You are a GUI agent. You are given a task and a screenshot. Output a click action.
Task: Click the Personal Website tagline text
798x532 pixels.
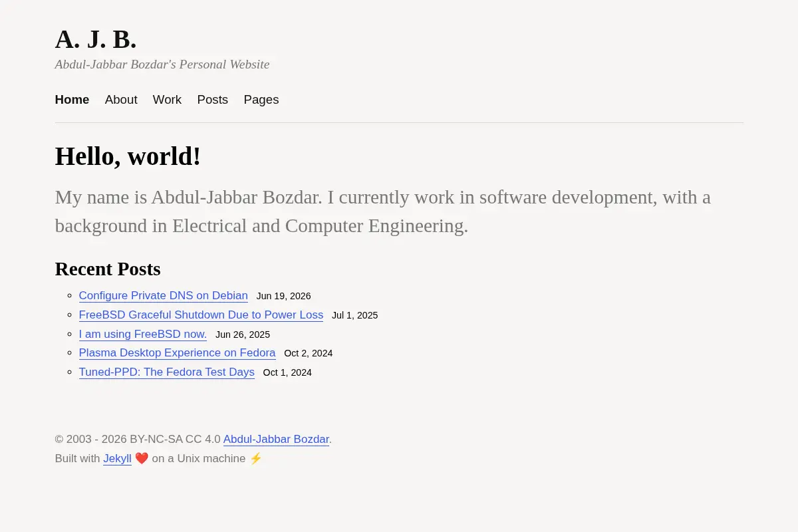click(x=162, y=65)
